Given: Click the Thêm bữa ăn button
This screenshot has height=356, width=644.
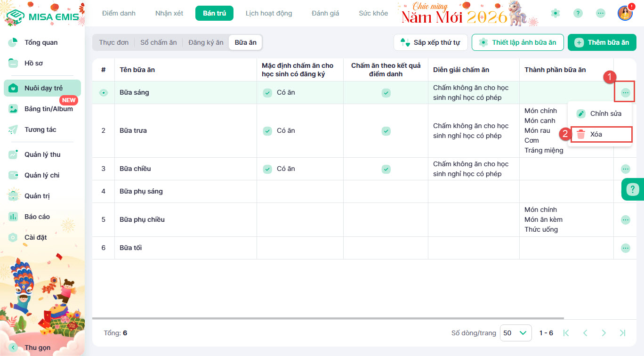Looking at the screenshot, I should click(x=602, y=42).
